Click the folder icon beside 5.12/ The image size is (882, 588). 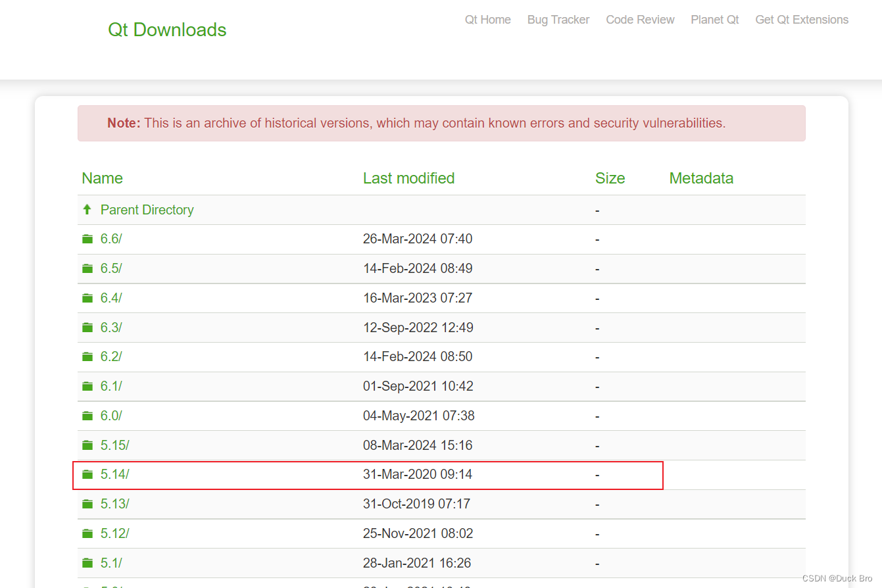click(87, 533)
